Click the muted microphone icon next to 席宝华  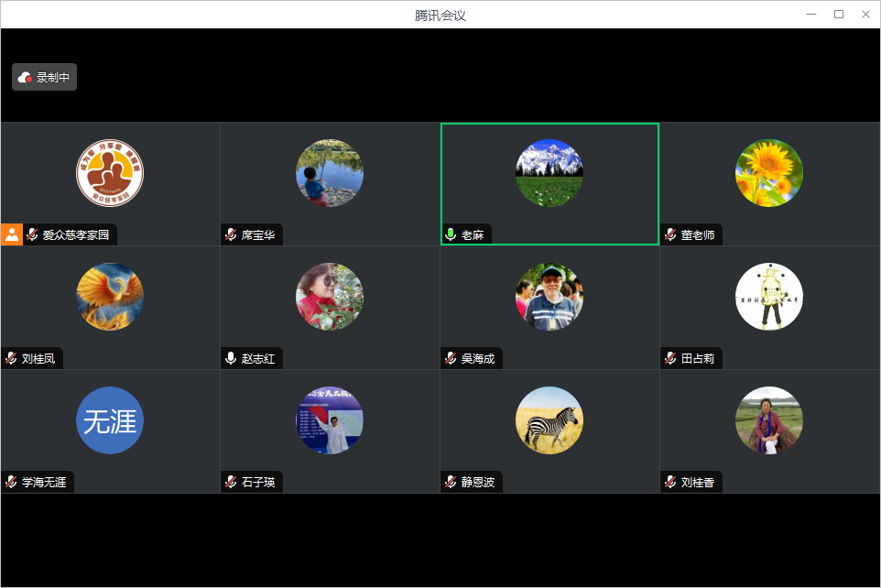point(231,234)
